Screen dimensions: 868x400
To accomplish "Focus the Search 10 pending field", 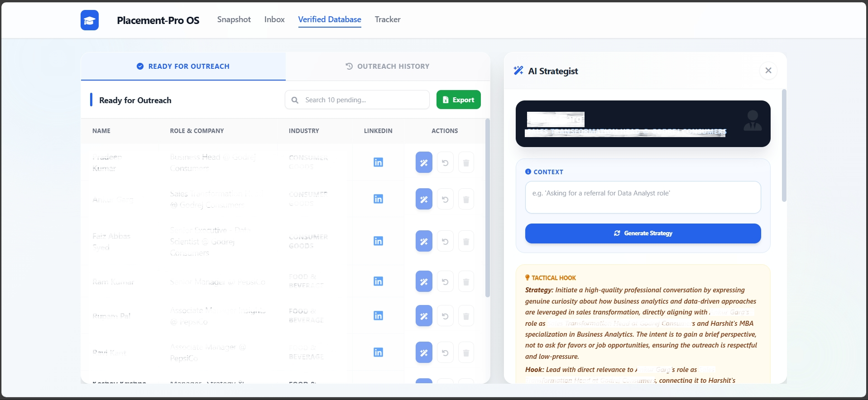I will tap(357, 100).
